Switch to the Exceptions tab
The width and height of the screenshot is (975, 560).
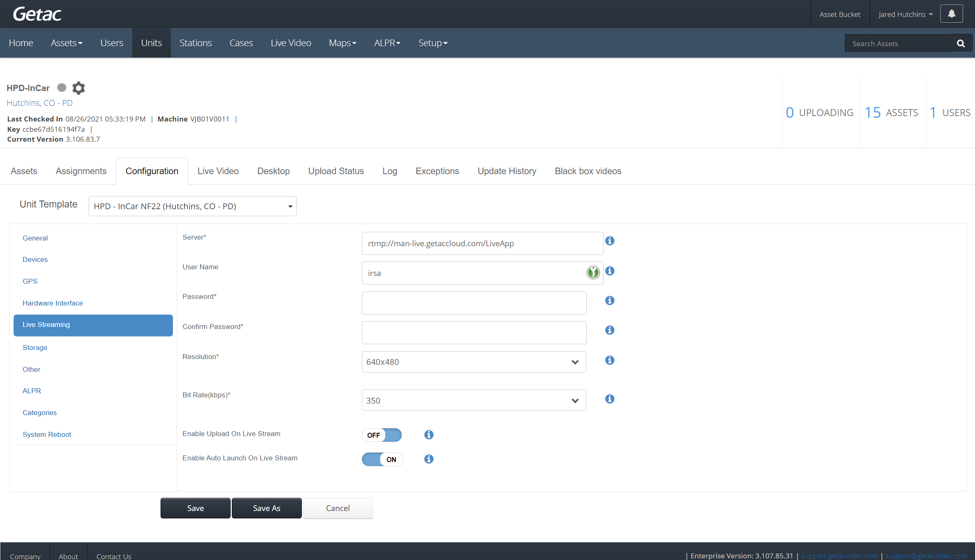click(x=437, y=171)
